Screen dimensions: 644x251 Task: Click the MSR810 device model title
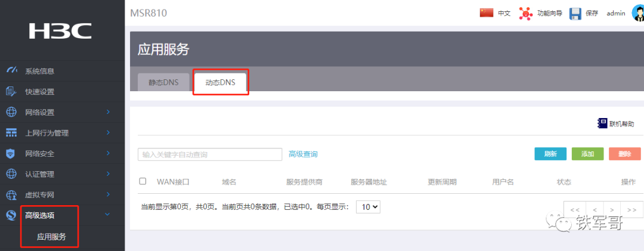pos(148,13)
